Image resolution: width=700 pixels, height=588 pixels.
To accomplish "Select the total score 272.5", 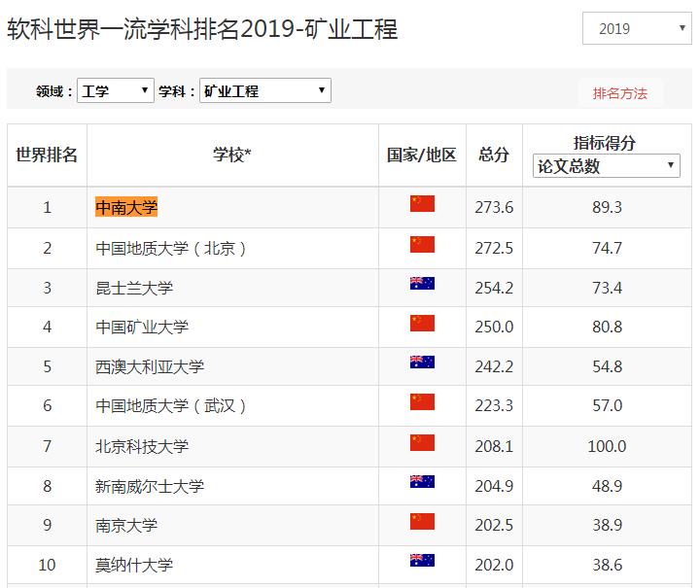I will pyautogui.click(x=494, y=248).
